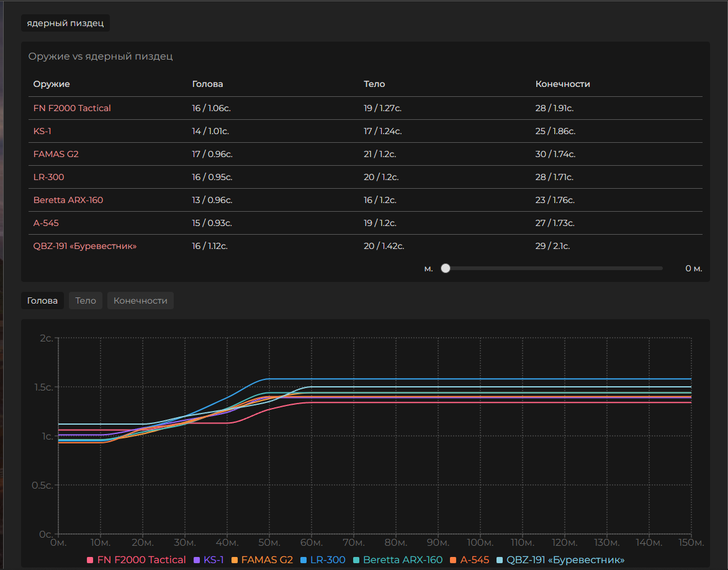Click the 16 / 1.06с. head cell
The width and height of the screenshot is (728, 570).
[x=211, y=108]
